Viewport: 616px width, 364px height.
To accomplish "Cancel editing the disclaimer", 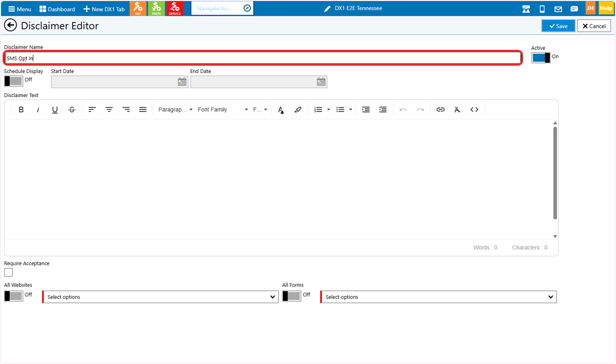I will coord(594,26).
